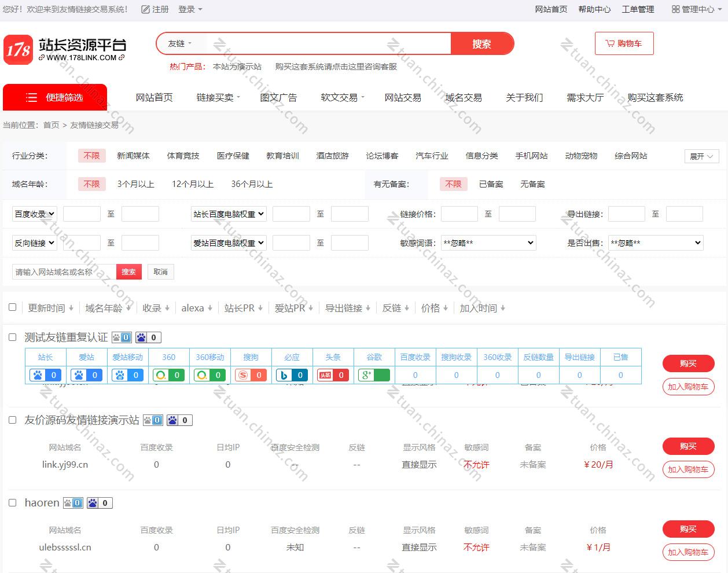Viewport: 728px width, 573px height.
Task: Click the gray paw badge beside 友价源码友情链接演示站
Action: coord(153,420)
